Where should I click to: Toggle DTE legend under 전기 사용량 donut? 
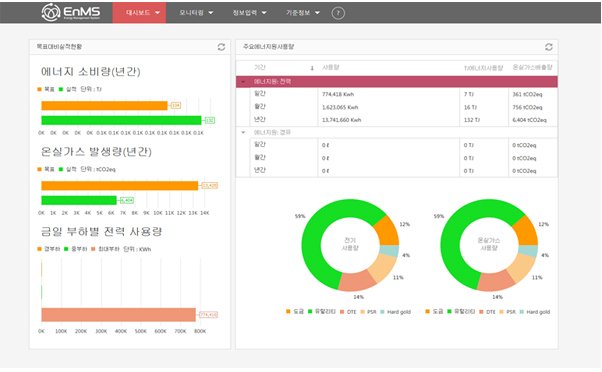(348, 312)
